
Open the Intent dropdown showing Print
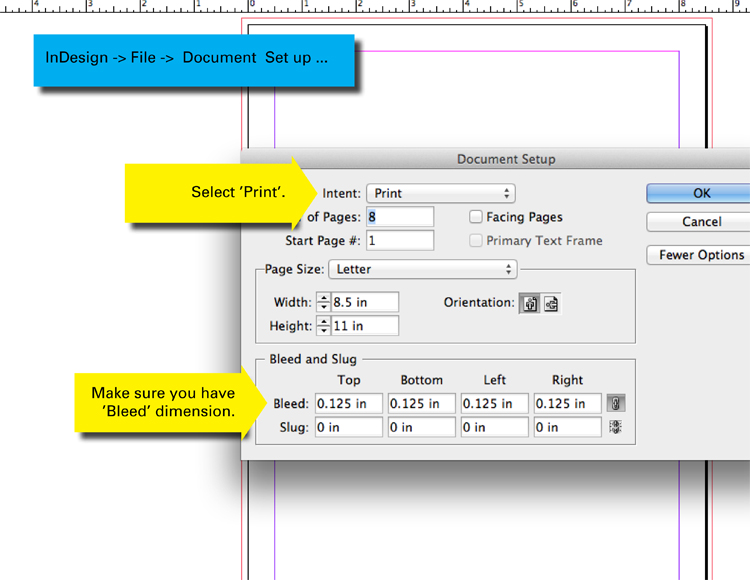coord(441,193)
